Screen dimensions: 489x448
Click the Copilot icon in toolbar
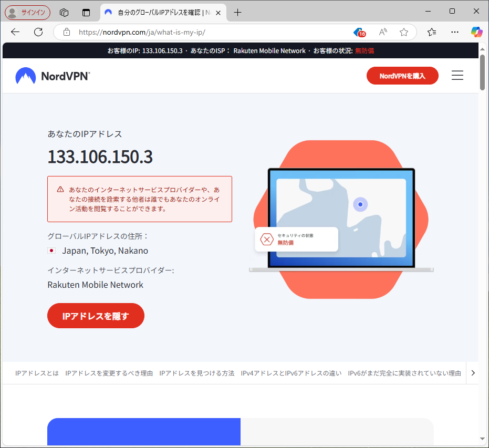[x=476, y=32]
